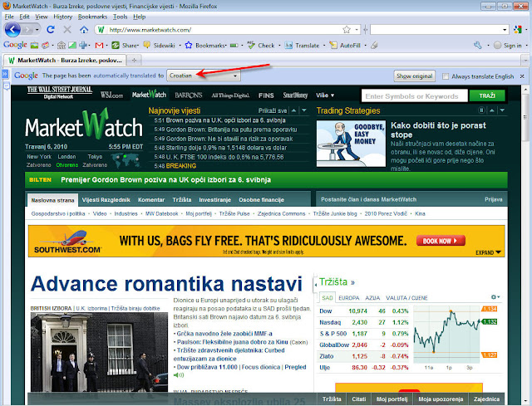Click the Google logo on the Google Toolbar
532x406 pixels.
pyautogui.click(x=15, y=45)
